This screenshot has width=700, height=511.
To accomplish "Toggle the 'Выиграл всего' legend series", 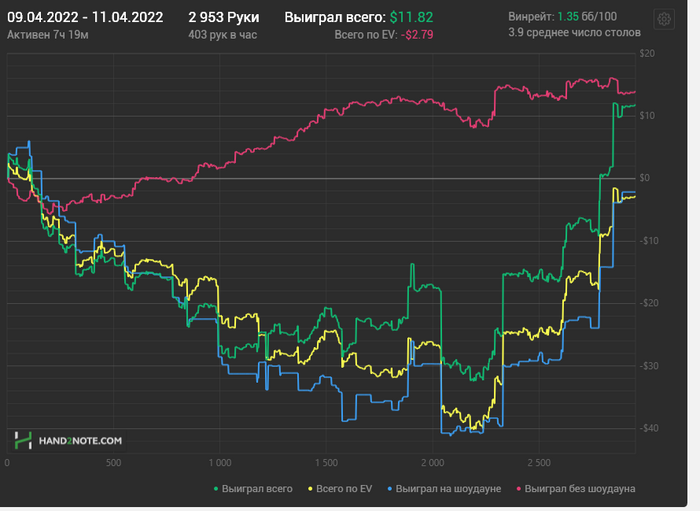I will pos(253,489).
